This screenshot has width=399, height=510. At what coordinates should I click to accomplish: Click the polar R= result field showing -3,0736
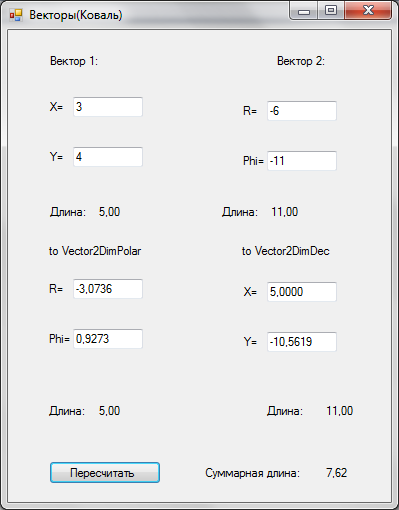(x=108, y=289)
